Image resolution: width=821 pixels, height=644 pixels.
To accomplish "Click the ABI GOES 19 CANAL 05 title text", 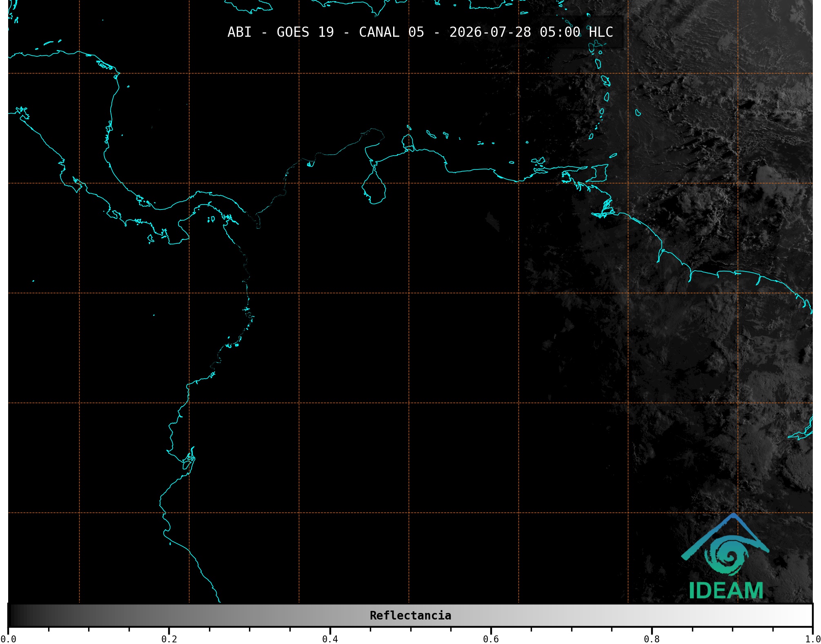I will tap(420, 32).
